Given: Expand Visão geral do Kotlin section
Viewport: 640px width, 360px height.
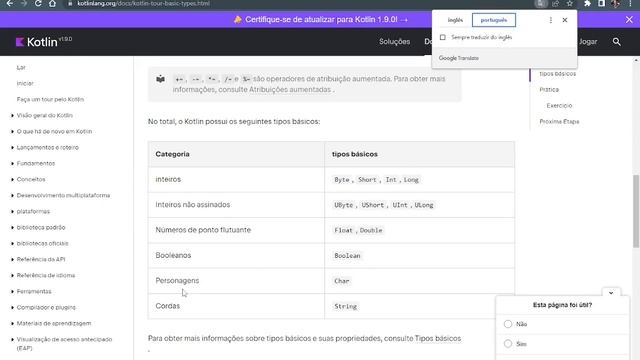Looking at the screenshot, I should [x=44, y=116].
